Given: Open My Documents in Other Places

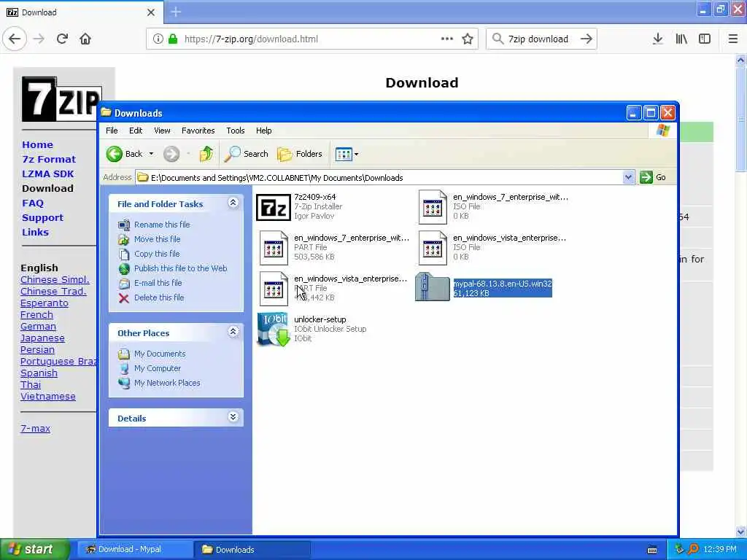Looking at the screenshot, I should click(160, 354).
